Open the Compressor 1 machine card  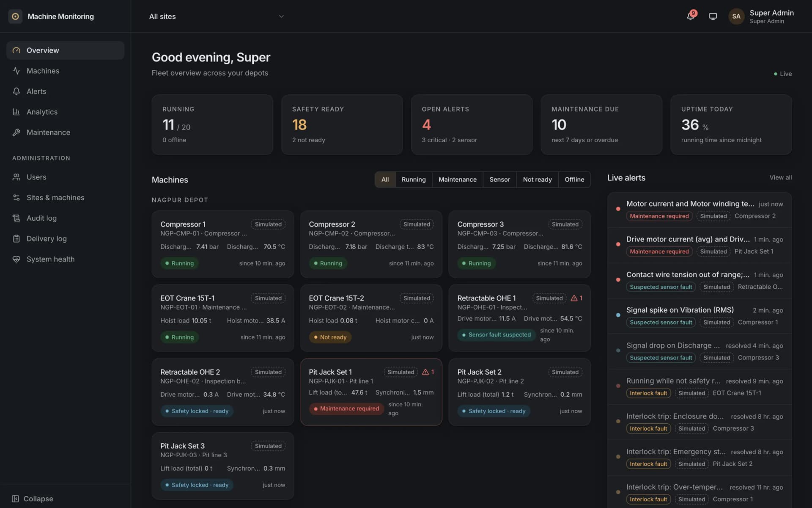coord(223,244)
